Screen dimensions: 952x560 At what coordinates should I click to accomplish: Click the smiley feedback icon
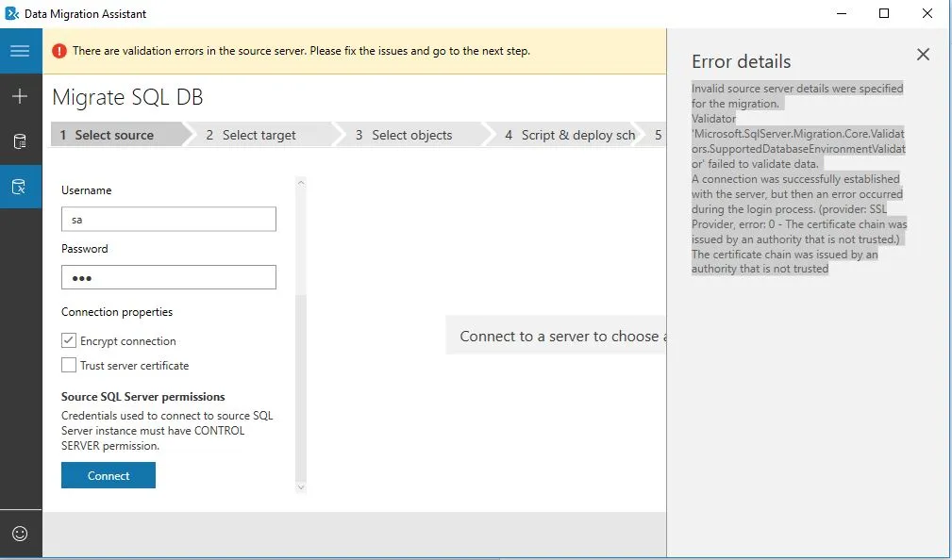tap(20, 534)
